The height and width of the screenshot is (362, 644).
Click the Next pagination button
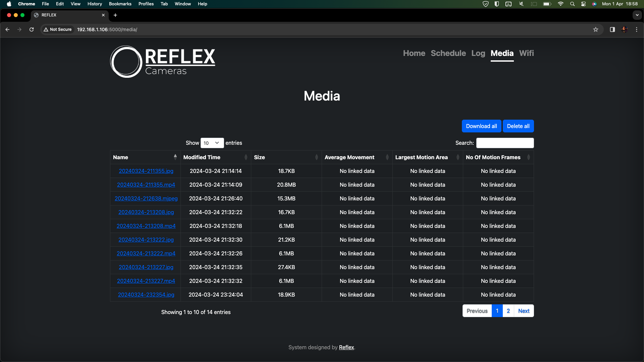(524, 311)
